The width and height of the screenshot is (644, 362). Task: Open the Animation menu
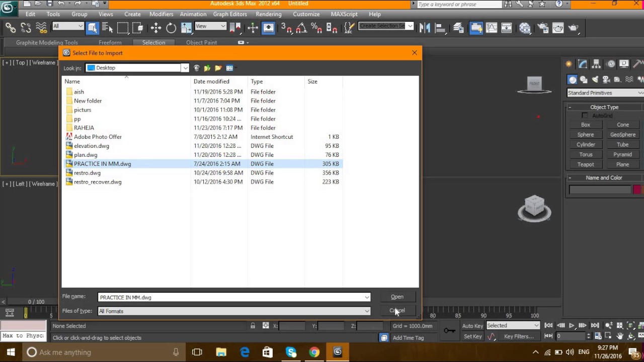[x=193, y=14]
